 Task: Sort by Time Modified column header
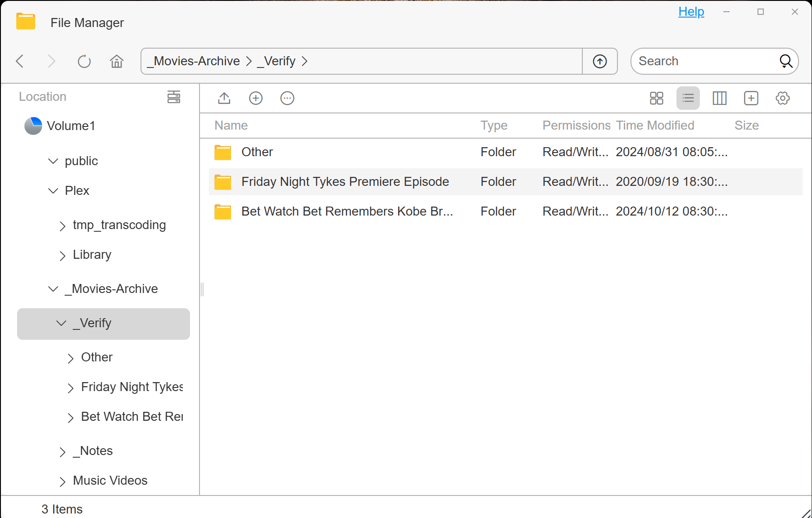[655, 126]
